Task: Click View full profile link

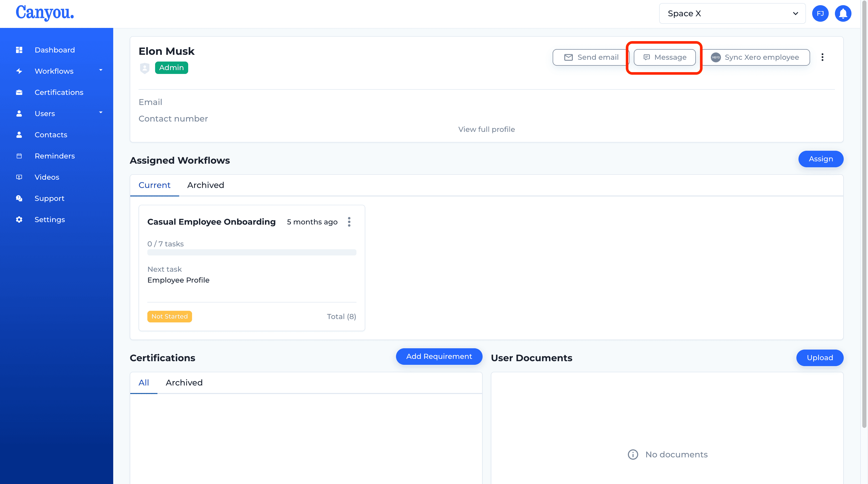Action: (x=486, y=130)
